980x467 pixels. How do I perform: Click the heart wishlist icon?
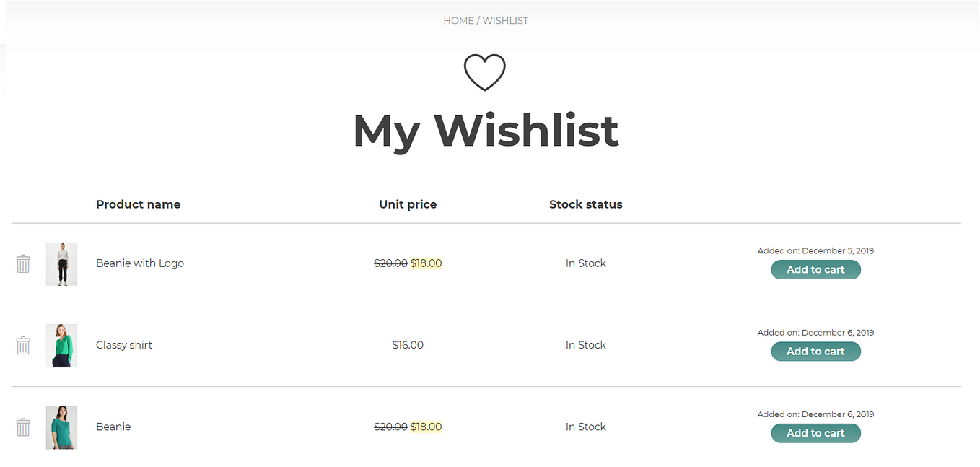pyautogui.click(x=484, y=72)
